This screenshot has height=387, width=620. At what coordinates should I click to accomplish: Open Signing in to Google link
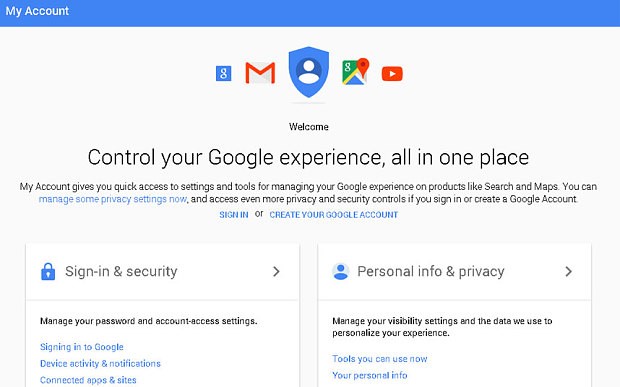click(x=82, y=347)
